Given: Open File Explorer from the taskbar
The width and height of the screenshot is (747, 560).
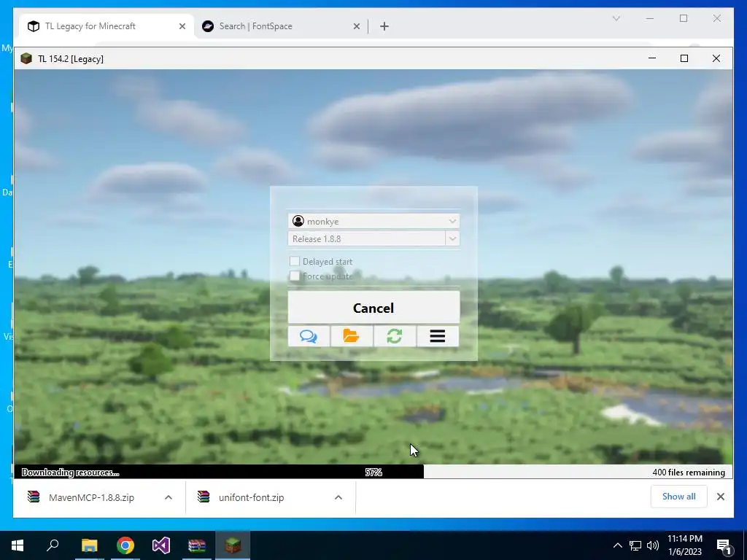Looking at the screenshot, I should tap(89, 545).
